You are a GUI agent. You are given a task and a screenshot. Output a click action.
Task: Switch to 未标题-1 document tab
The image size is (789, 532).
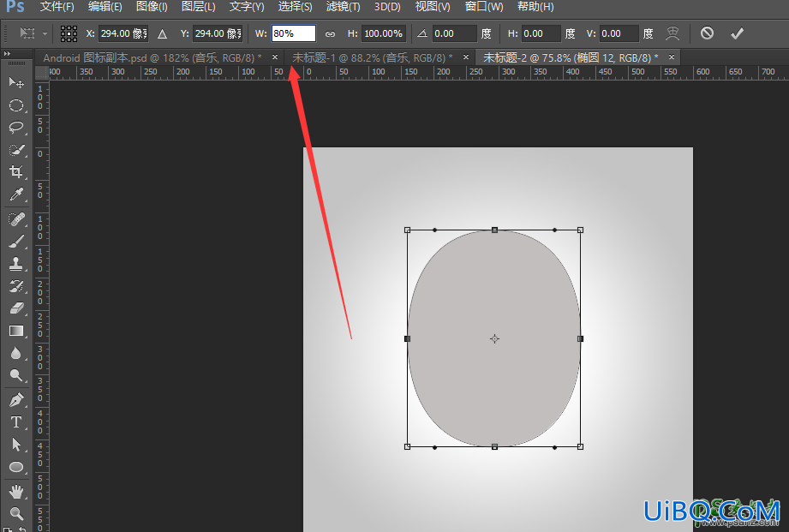[373, 58]
